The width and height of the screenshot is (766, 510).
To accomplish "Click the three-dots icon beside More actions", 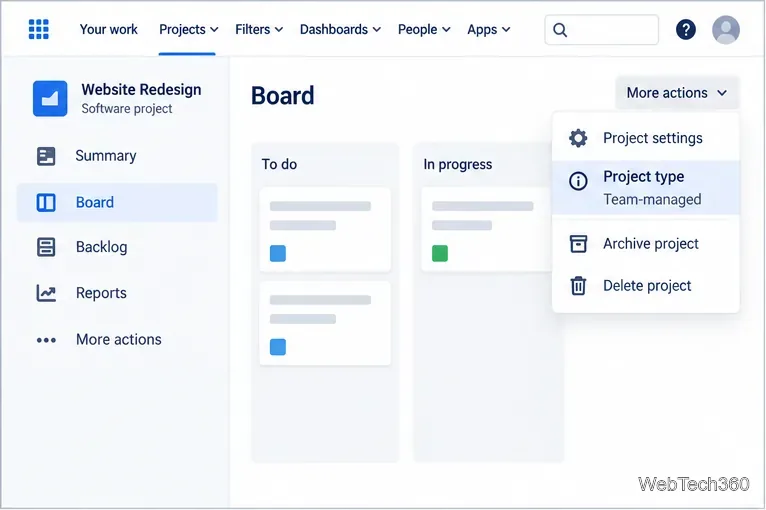I will (46, 340).
